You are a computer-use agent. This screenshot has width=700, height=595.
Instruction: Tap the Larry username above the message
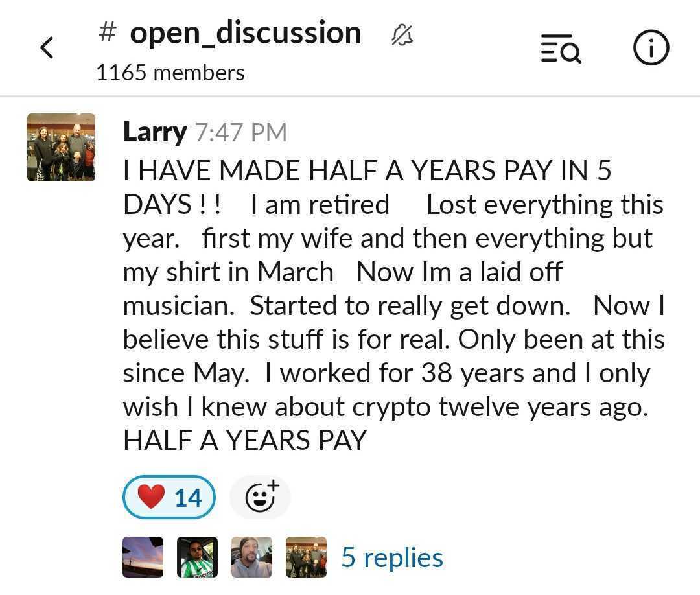point(154,132)
